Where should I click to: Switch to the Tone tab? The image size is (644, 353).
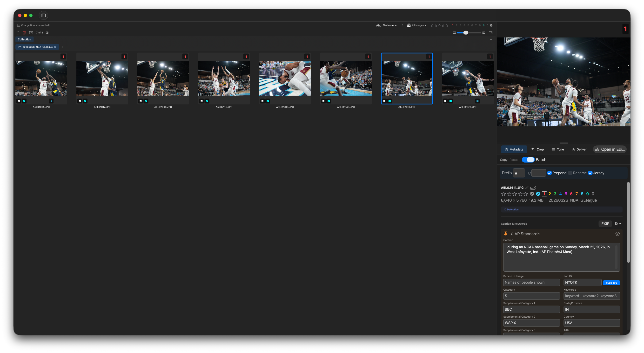pyautogui.click(x=557, y=149)
